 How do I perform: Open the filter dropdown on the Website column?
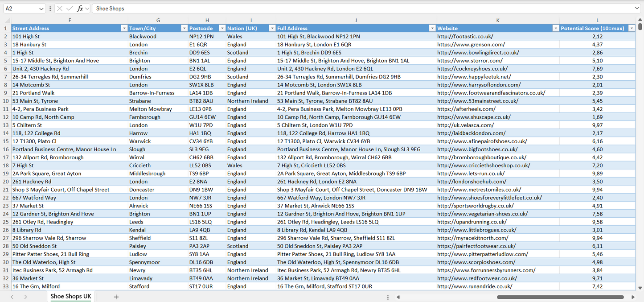click(555, 28)
